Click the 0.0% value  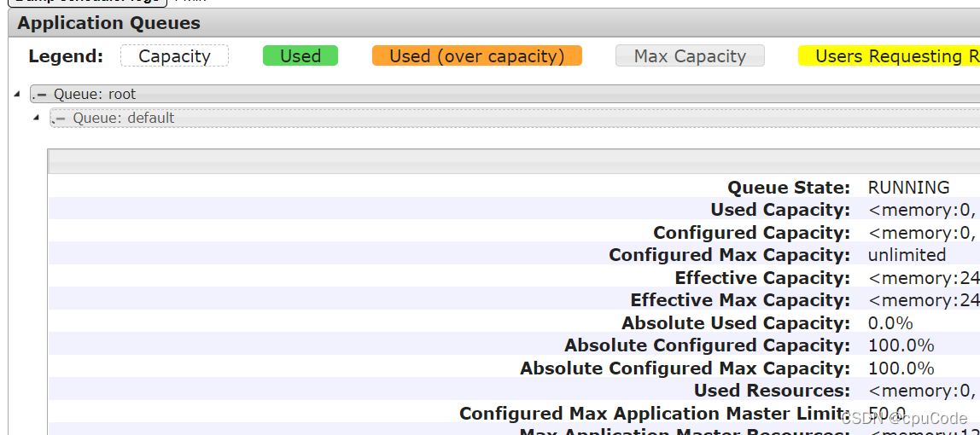[x=890, y=322]
